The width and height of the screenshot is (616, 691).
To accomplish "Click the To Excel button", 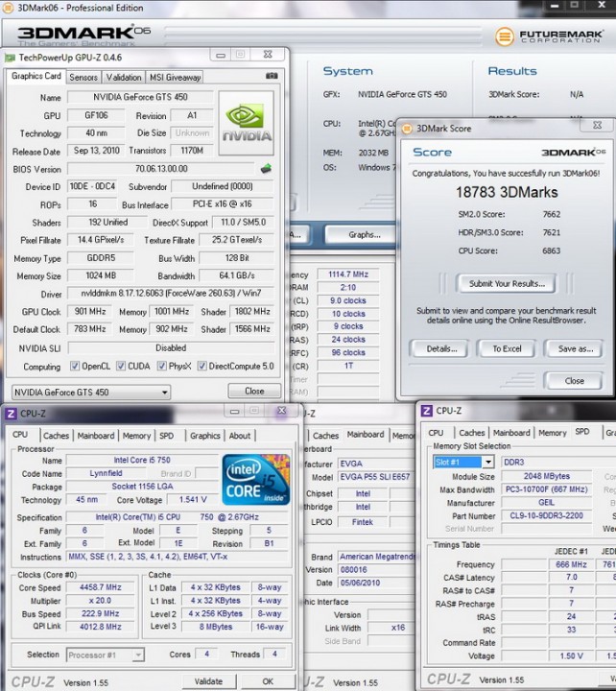I will pyautogui.click(x=507, y=348).
